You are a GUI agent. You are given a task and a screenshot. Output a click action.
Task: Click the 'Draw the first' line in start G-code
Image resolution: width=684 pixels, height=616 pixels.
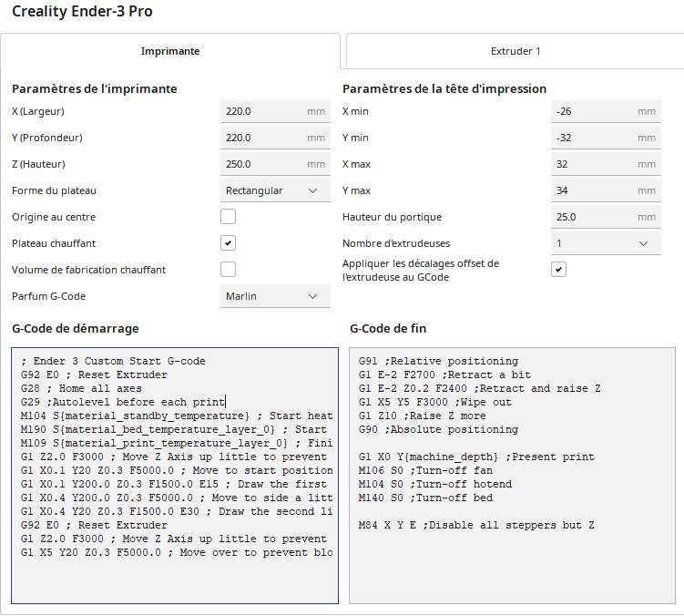coord(174,484)
